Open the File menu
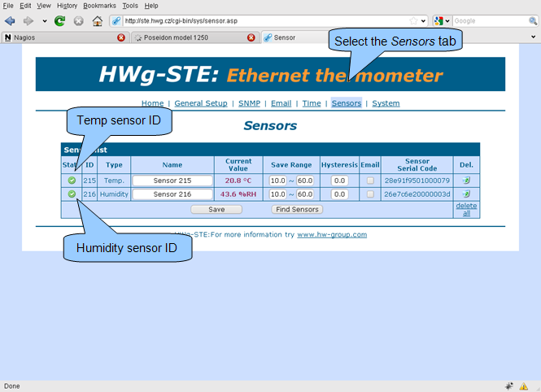 coord(8,6)
